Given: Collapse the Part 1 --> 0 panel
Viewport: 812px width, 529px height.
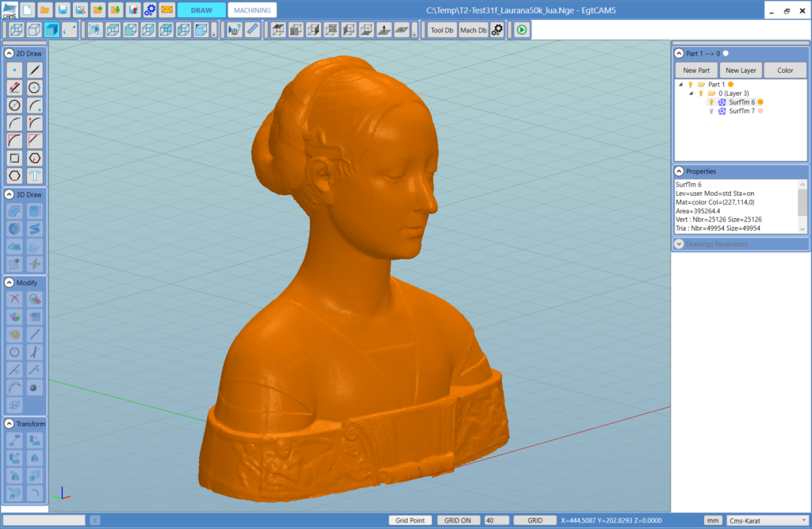Looking at the screenshot, I should pyautogui.click(x=679, y=53).
